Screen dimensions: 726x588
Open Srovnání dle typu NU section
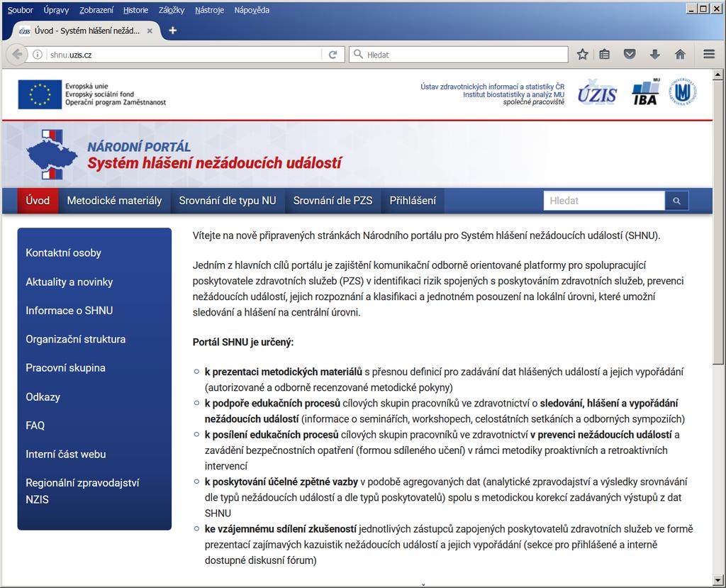(x=228, y=201)
